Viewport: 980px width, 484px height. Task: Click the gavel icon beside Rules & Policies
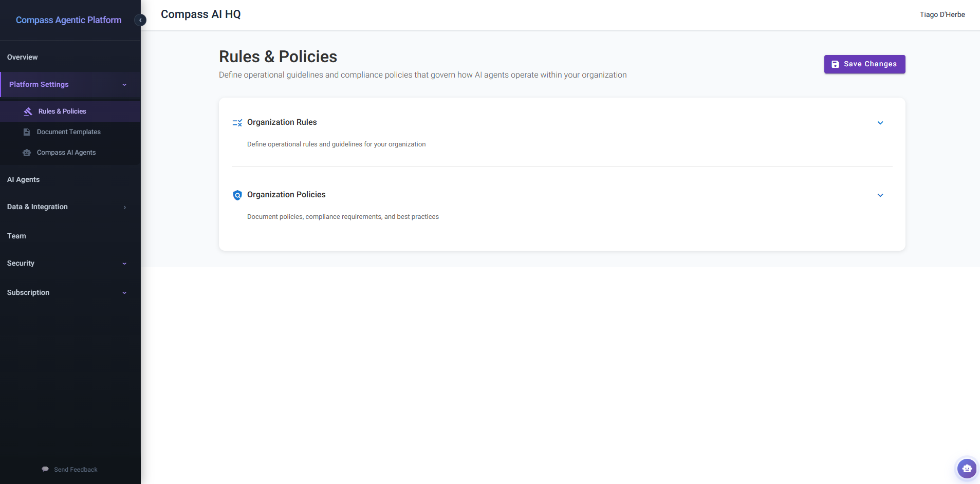(28, 111)
